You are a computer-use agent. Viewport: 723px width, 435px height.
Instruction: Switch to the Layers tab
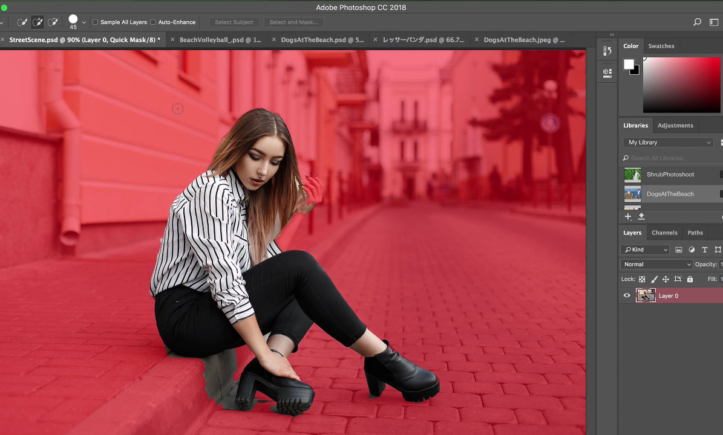click(632, 232)
